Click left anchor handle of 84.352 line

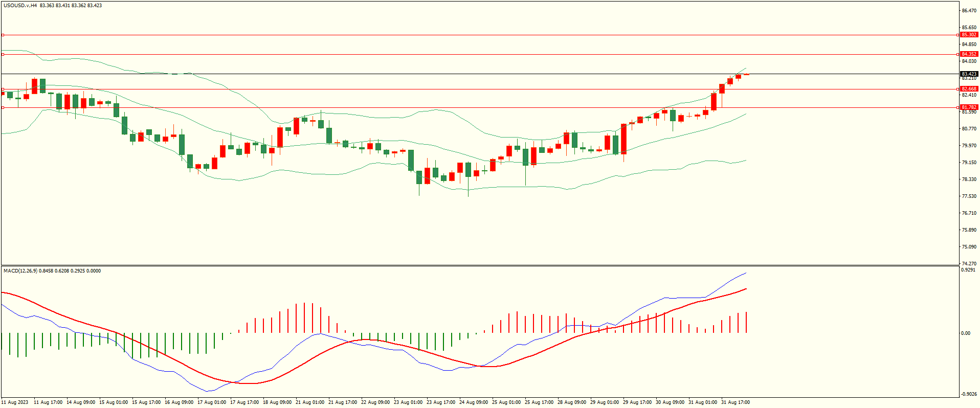[x=3, y=54]
